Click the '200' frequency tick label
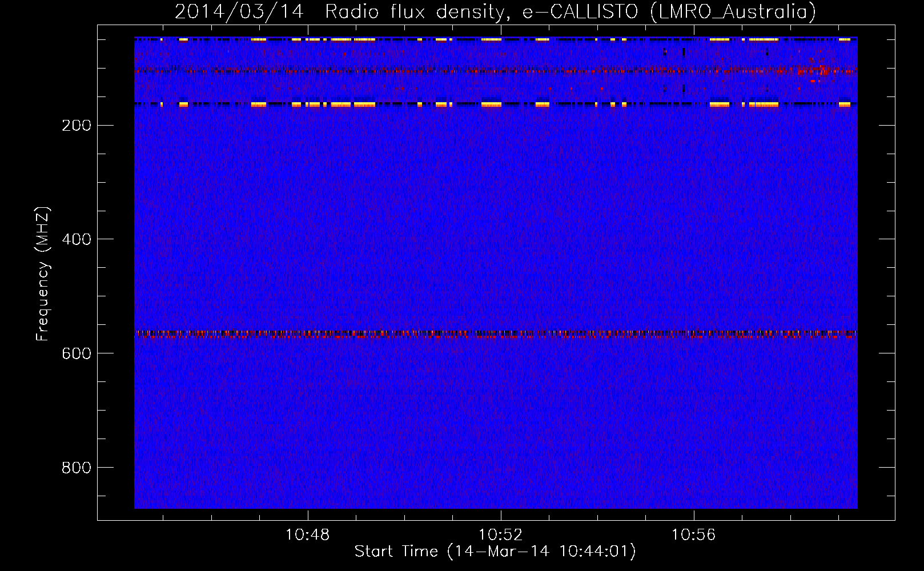The height and width of the screenshot is (571, 924). click(x=77, y=126)
